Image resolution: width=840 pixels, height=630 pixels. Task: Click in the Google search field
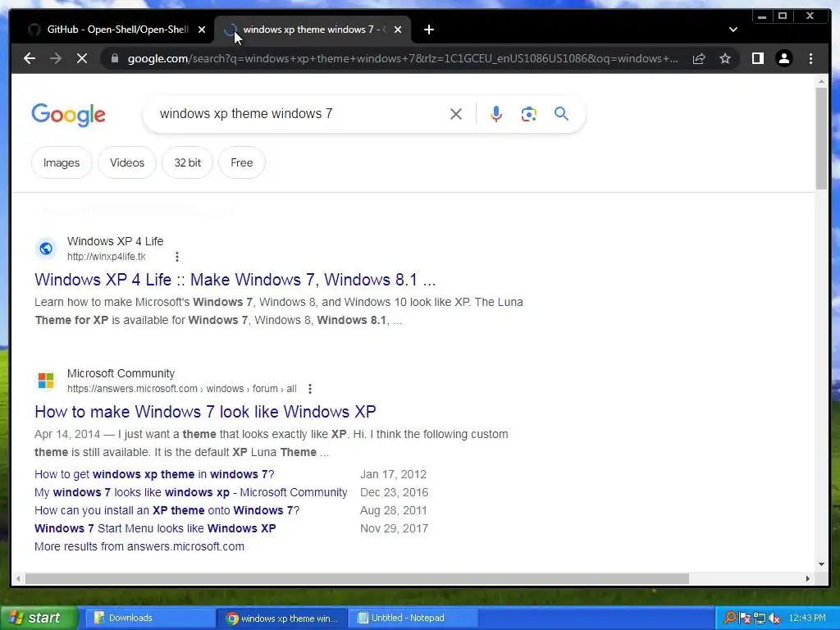pos(300,113)
